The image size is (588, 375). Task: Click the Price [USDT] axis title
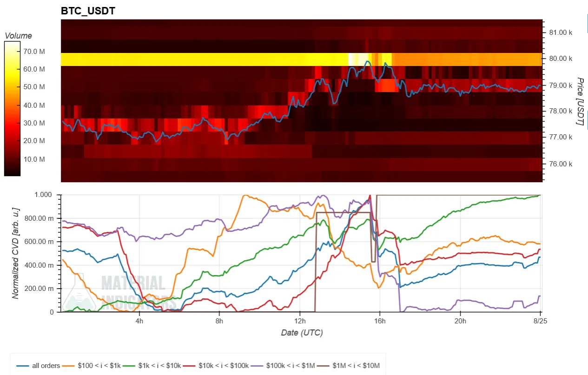point(580,101)
